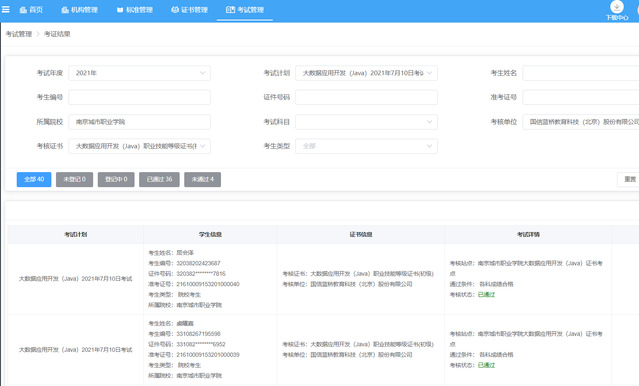Click the 考试计划 column header
Screen dimensions: 639x386
[x=75, y=234]
